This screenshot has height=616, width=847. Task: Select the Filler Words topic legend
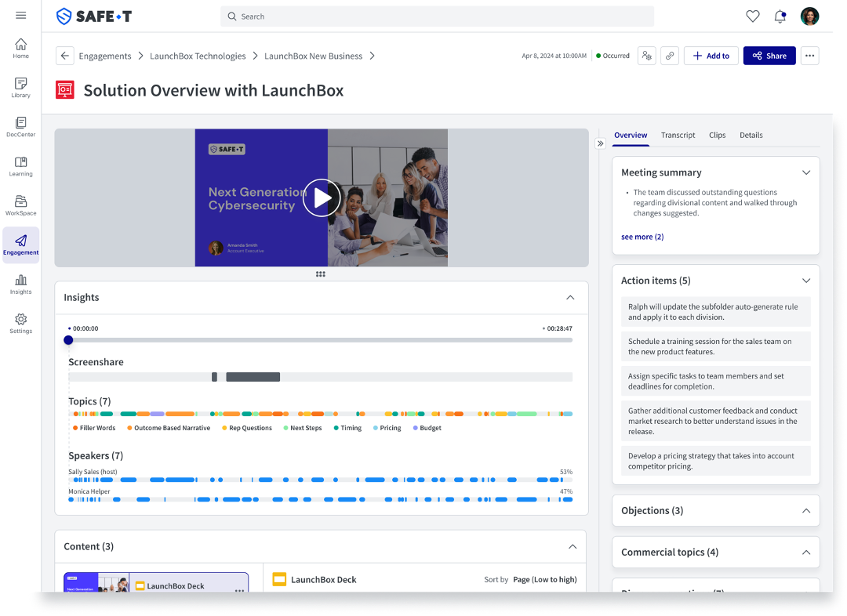(94, 428)
